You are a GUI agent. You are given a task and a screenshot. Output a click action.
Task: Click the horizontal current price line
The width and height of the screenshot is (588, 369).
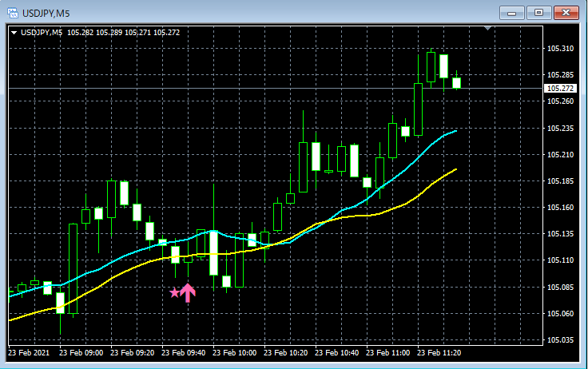276,89
